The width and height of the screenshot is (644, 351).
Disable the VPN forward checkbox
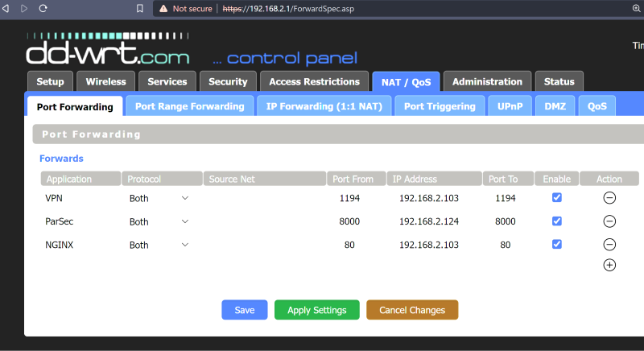556,198
